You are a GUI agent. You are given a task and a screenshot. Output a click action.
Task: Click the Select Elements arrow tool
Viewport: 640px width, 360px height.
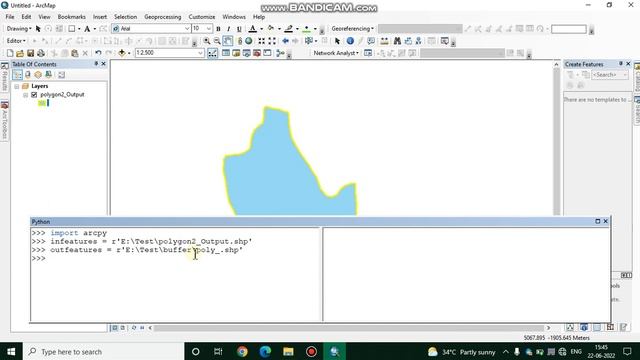(x=337, y=41)
